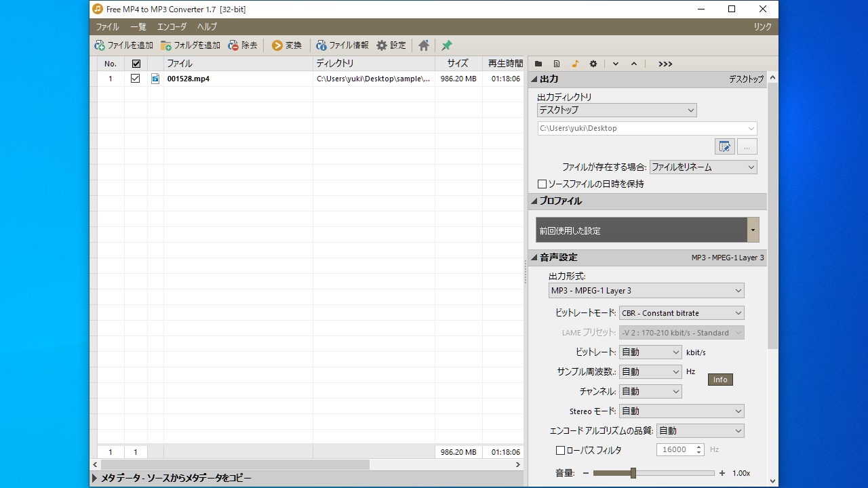The image size is (868, 488).
Task: Open the ビットレートモード CBR dropdown
Action: click(682, 313)
